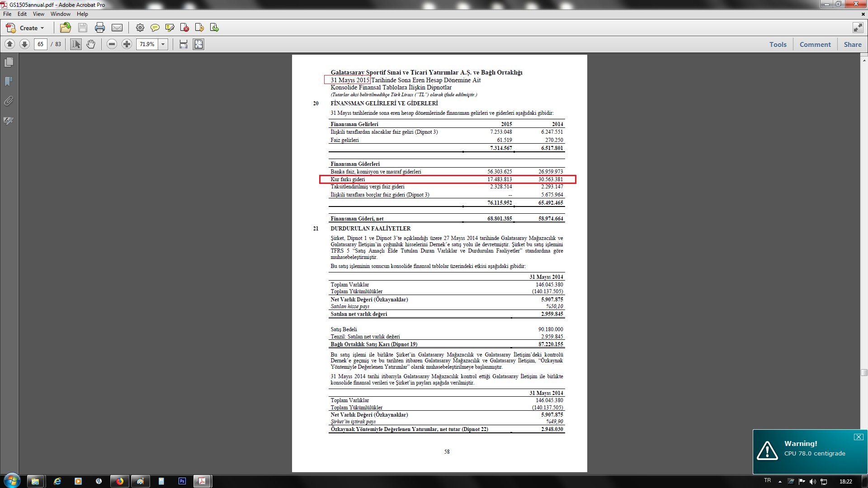The image size is (868, 488).
Task: Expand the zoom percentage dropdown arrow
Action: pos(163,44)
